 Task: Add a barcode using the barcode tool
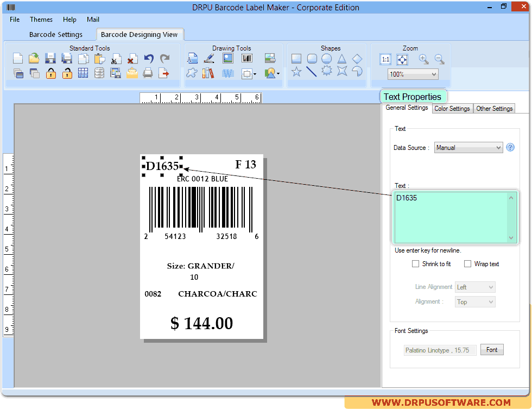(x=247, y=58)
